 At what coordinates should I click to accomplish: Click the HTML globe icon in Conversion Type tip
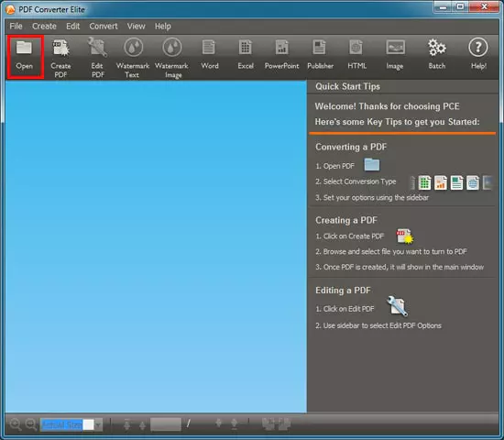pos(473,182)
